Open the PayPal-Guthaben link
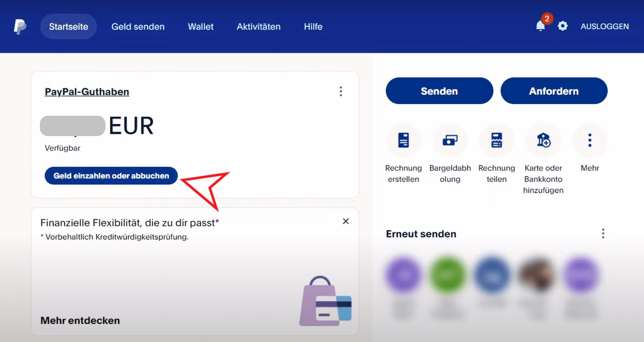This screenshot has height=342, width=644. click(87, 92)
